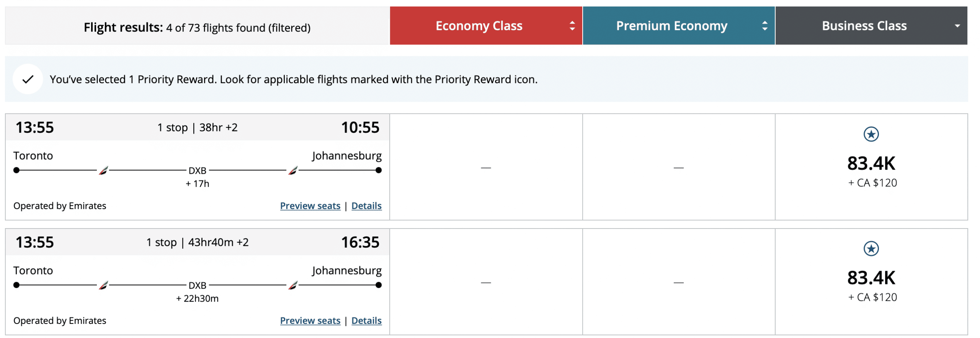Sort by Premium Economy arrows

[x=764, y=26]
